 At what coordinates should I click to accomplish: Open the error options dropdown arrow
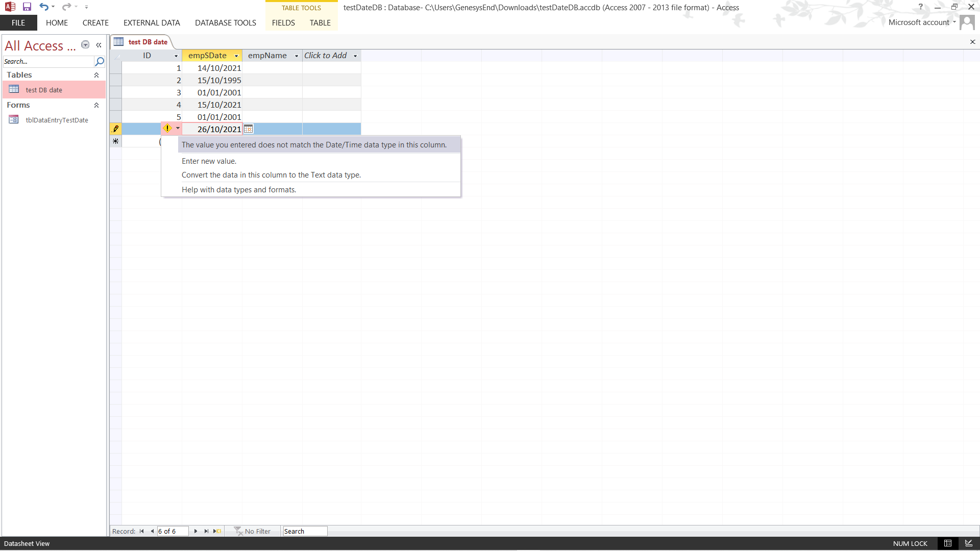coord(178,128)
